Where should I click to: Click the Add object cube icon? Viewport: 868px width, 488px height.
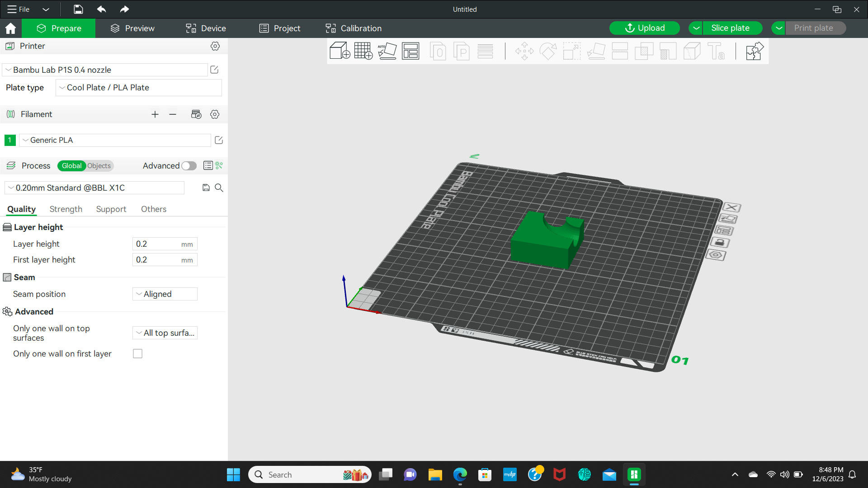(x=340, y=51)
